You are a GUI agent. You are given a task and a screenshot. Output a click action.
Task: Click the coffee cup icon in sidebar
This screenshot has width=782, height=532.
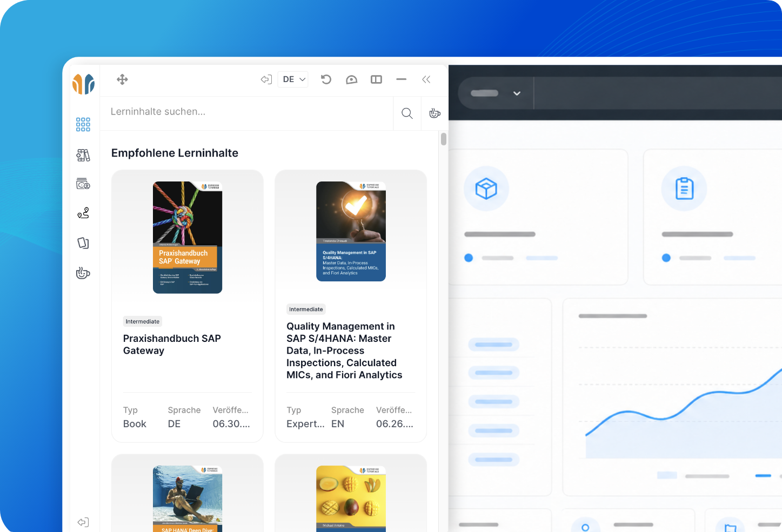coord(83,273)
